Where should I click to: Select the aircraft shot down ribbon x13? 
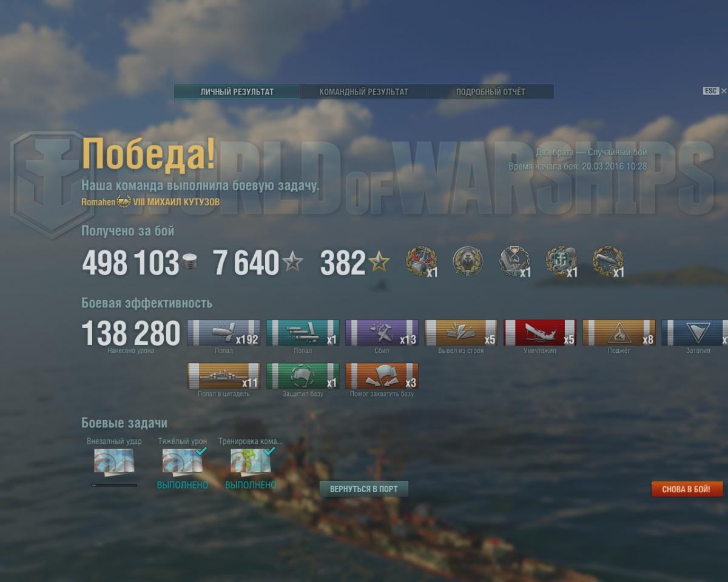point(382,333)
